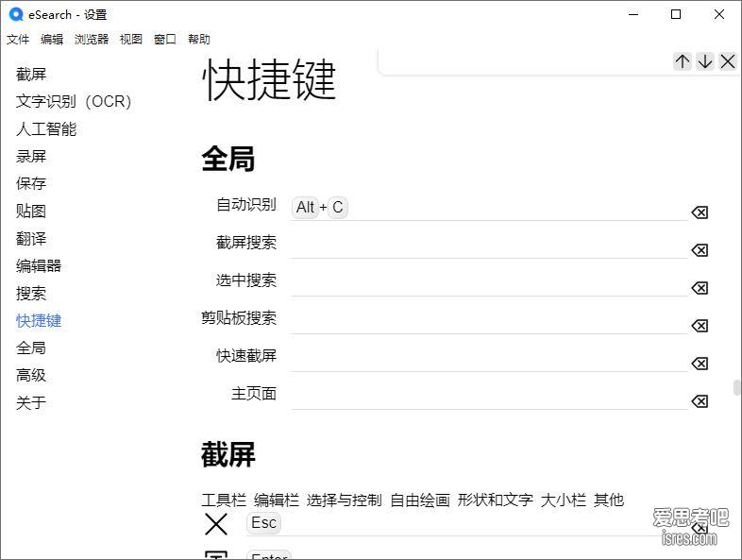Click the 快捷键 page heading
The height and width of the screenshot is (560, 742).
pyautogui.click(x=269, y=79)
